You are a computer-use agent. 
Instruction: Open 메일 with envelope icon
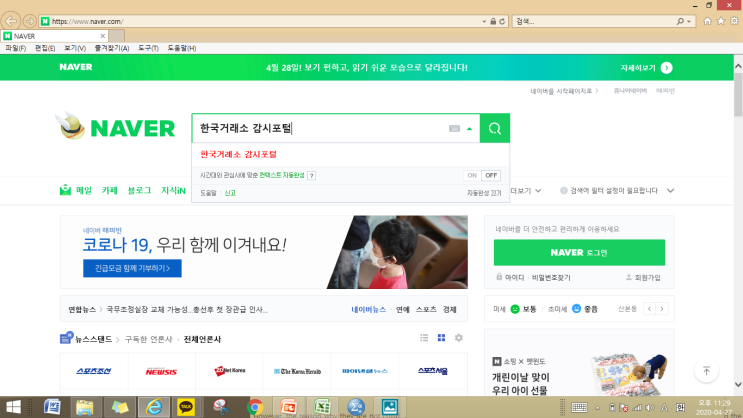(76, 190)
